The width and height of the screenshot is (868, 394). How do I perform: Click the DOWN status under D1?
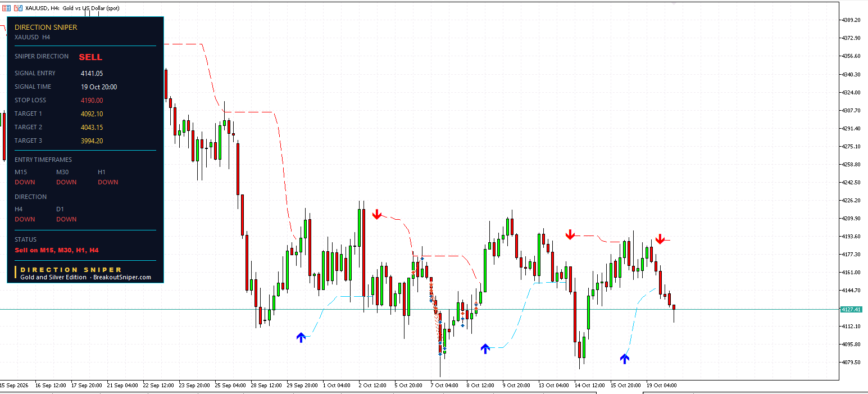point(66,219)
